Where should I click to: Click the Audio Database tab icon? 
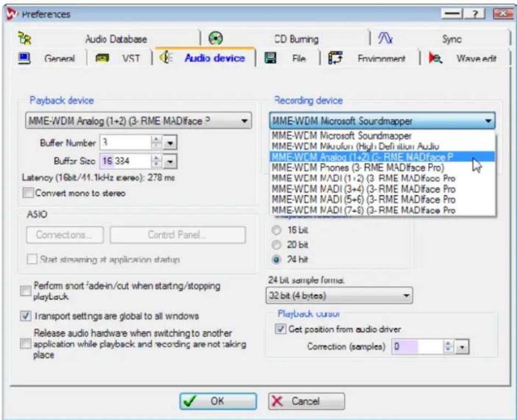(x=24, y=38)
